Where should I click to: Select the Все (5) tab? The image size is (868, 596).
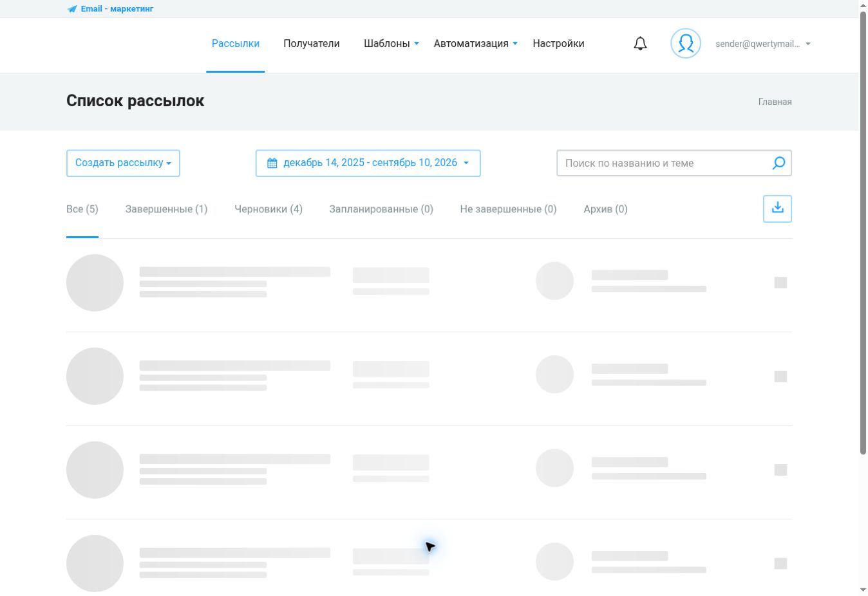click(x=82, y=209)
